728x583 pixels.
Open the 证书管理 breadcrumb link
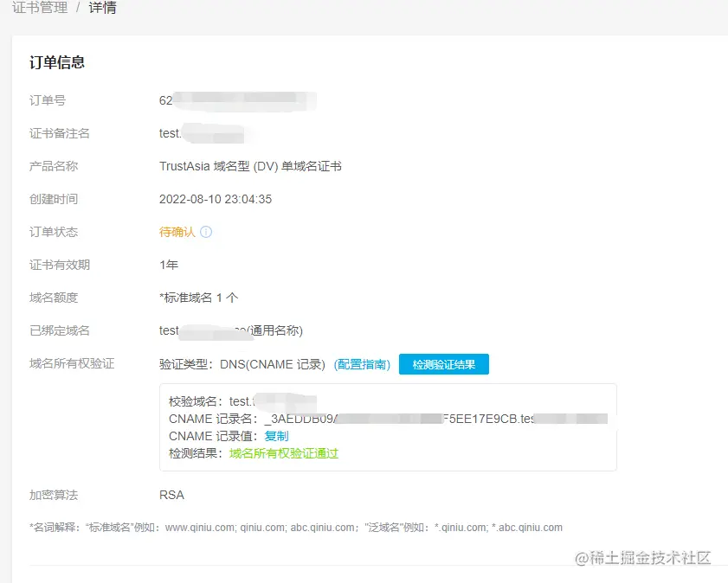40,8
